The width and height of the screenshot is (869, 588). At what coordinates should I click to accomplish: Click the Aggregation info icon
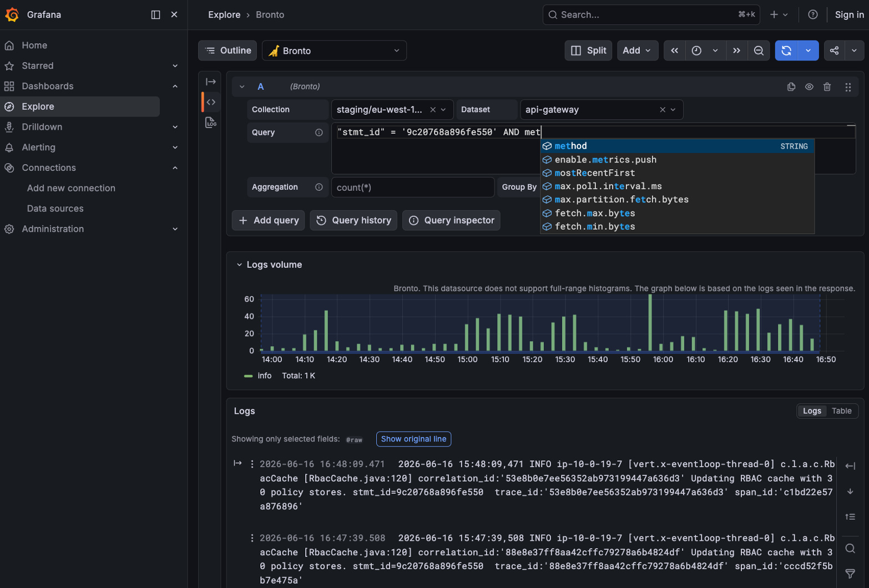pos(319,187)
